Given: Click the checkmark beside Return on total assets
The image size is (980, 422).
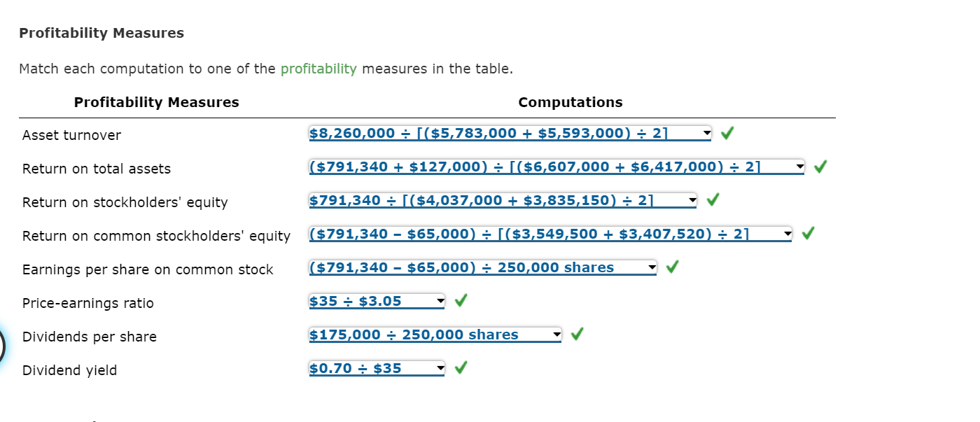Looking at the screenshot, I should [820, 167].
